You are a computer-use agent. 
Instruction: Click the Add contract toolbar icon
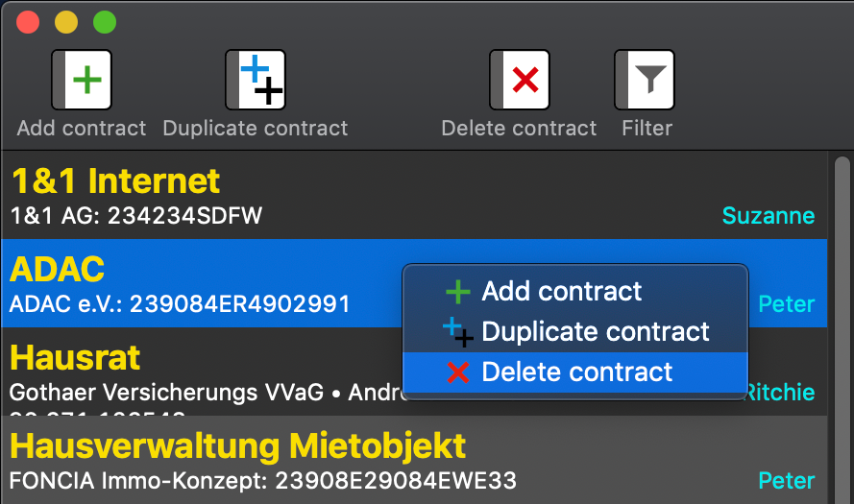click(x=82, y=80)
